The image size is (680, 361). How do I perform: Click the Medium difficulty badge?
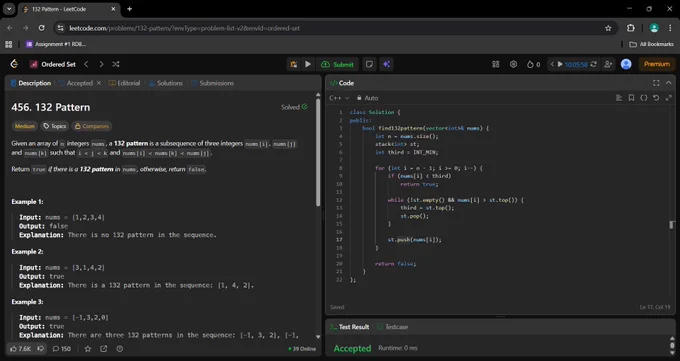(x=25, y=126)
